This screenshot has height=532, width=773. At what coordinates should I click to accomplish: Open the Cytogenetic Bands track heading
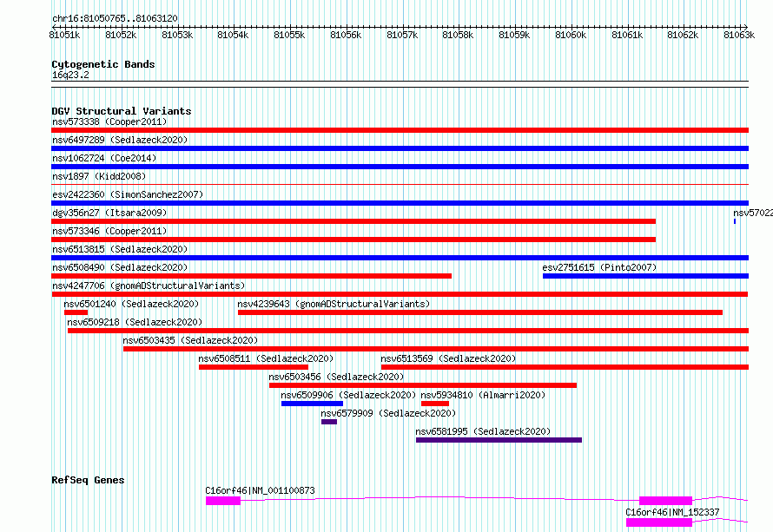(x=103, y=64)
